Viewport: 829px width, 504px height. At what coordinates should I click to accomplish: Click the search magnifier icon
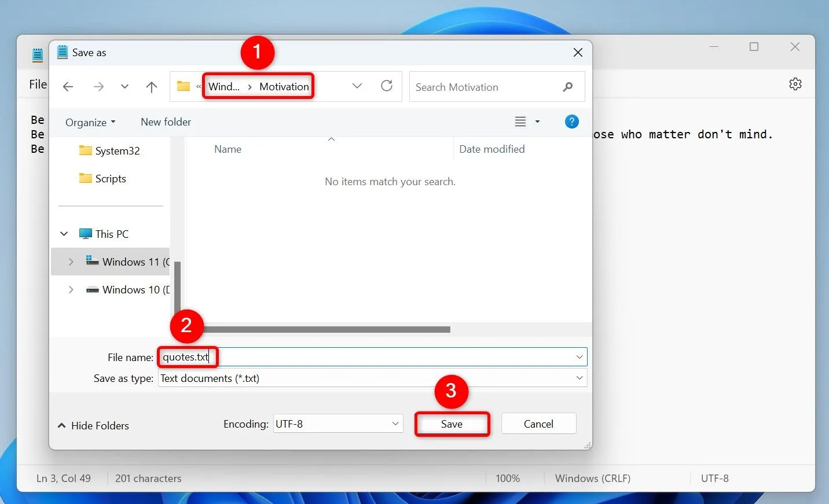point(567,87)
